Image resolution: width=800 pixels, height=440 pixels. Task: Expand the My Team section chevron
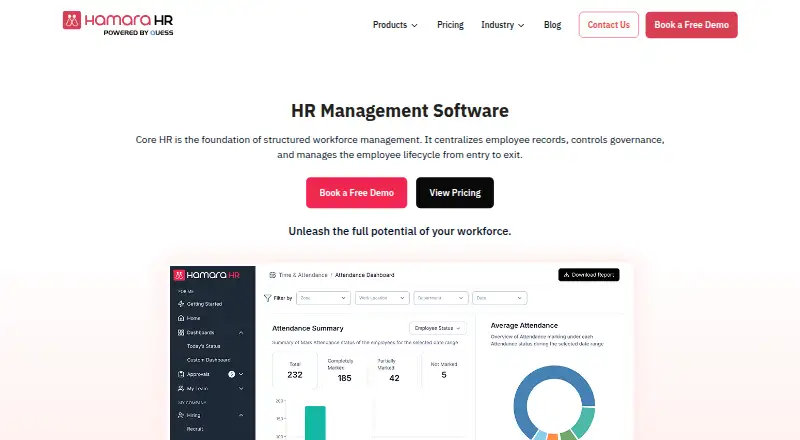point(241,388)
